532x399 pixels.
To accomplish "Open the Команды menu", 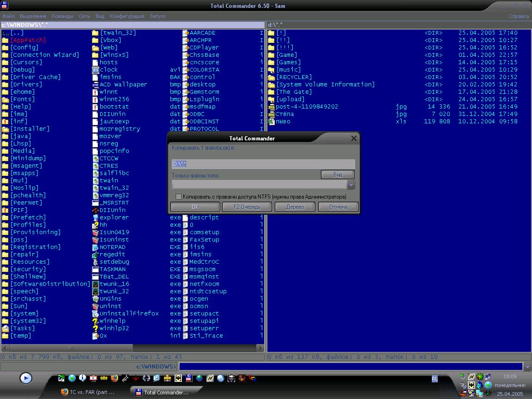I will pos(62,16).
